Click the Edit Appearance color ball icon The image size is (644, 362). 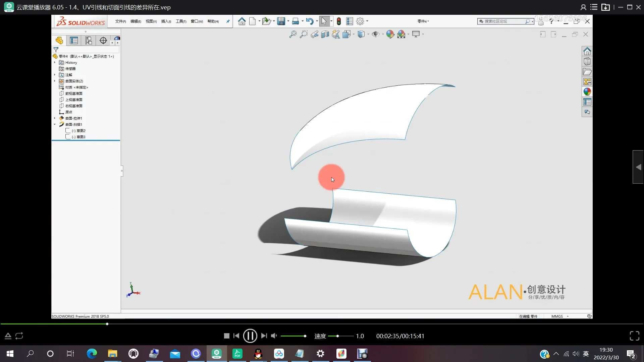pos(390,34)
